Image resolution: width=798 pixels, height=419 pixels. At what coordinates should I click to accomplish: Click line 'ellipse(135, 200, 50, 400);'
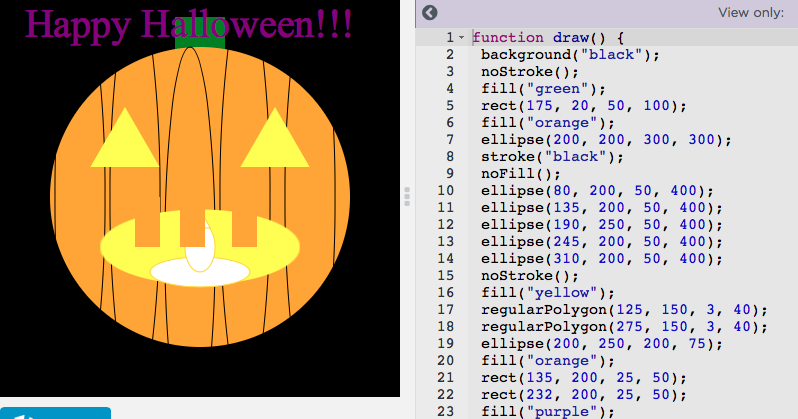[602, 208]
